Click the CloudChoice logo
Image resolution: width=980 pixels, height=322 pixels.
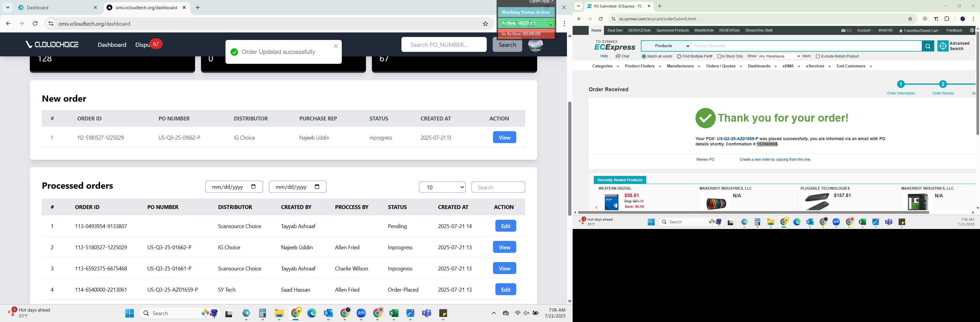(x=52, y=44)
